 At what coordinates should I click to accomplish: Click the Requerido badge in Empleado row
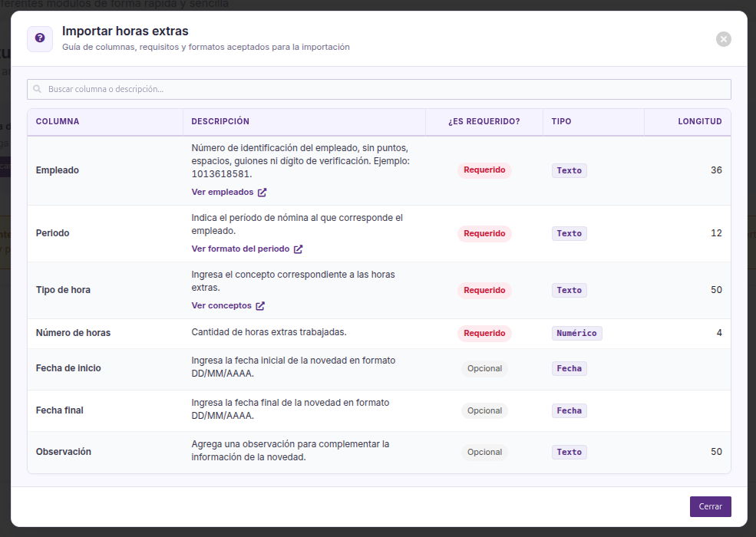(x=484, y=170)
